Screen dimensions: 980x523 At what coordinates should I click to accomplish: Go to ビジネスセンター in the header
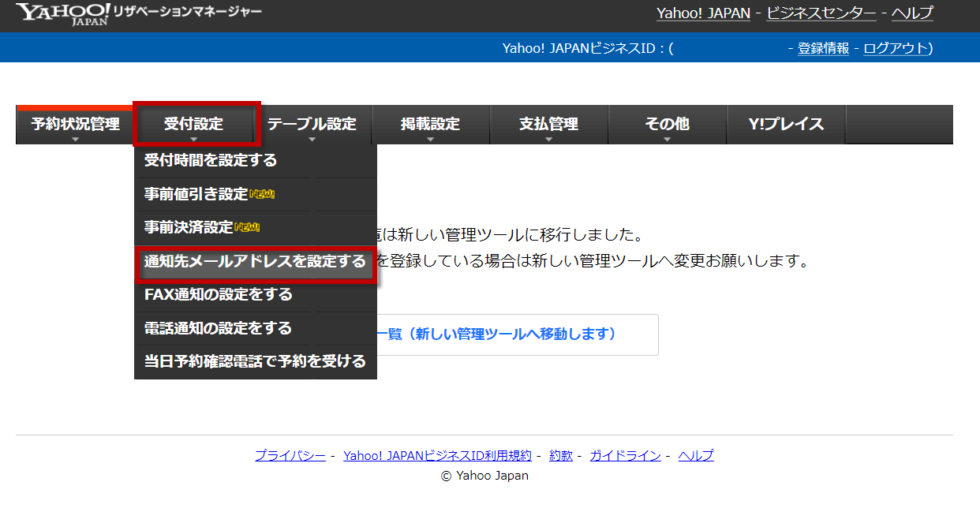click(821, 13)
